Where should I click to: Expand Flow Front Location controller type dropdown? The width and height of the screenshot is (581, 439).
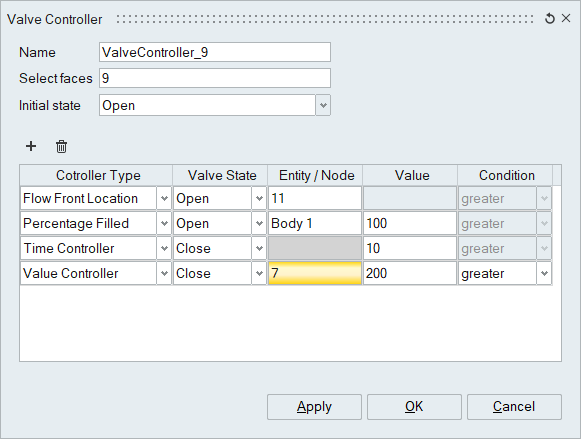click(164, 198)
